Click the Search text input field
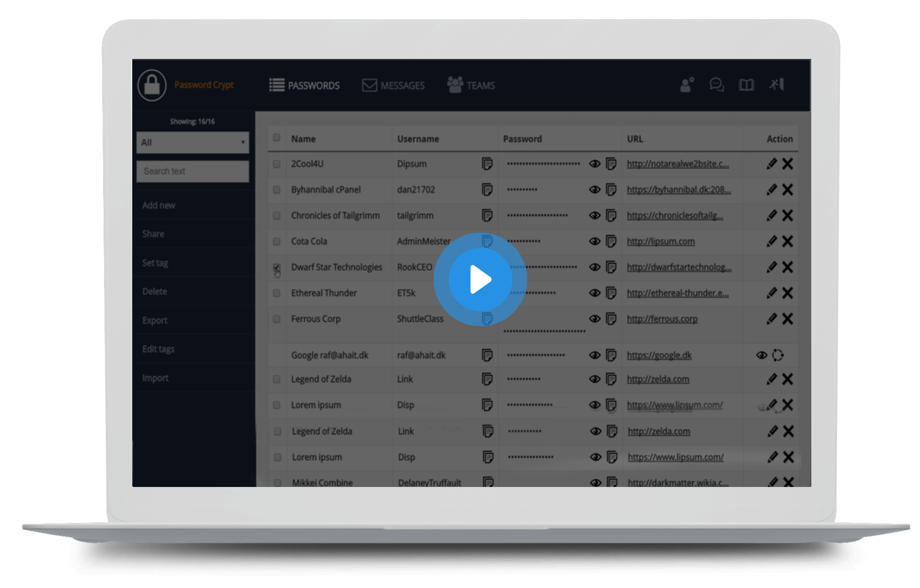The image size is (920, 588). 193,171
